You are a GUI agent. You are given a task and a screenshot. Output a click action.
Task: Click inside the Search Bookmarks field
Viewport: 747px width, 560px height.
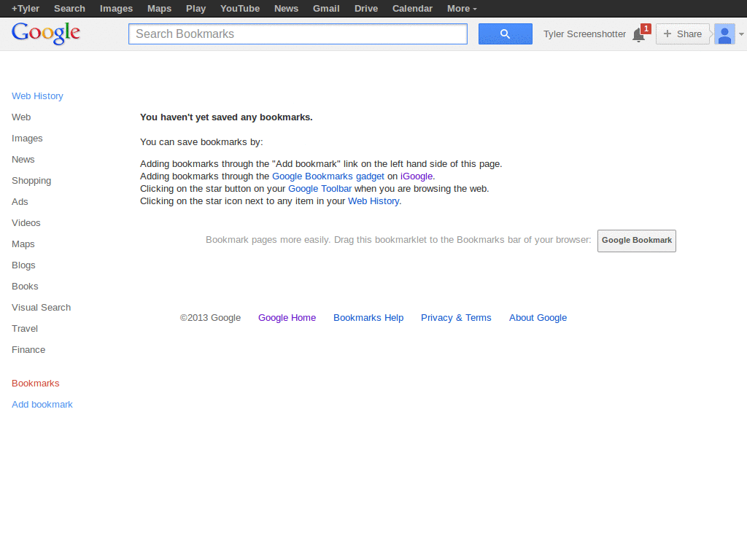point(298,34)
